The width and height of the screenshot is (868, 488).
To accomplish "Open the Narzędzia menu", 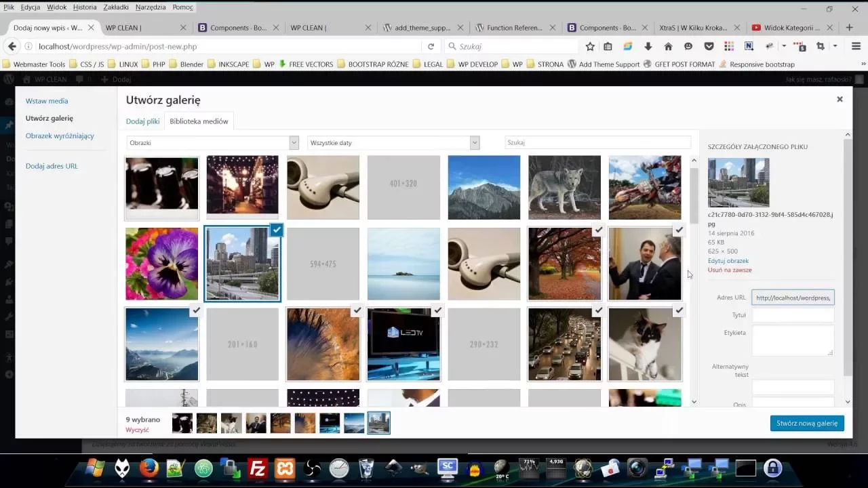I will pos(151,7).
